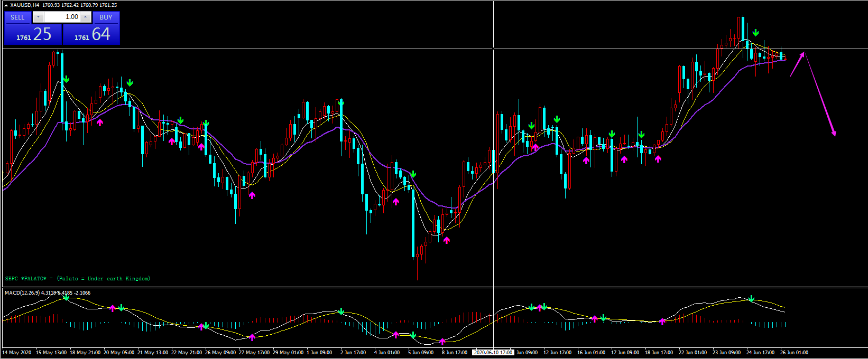
Task: Click the leftmost green arrow in MACD window
Action: point(66,297)
